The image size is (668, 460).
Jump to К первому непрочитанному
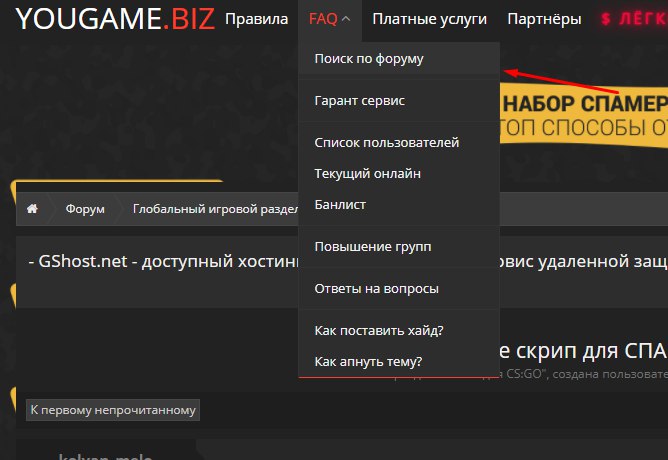[x=113, y=410]
